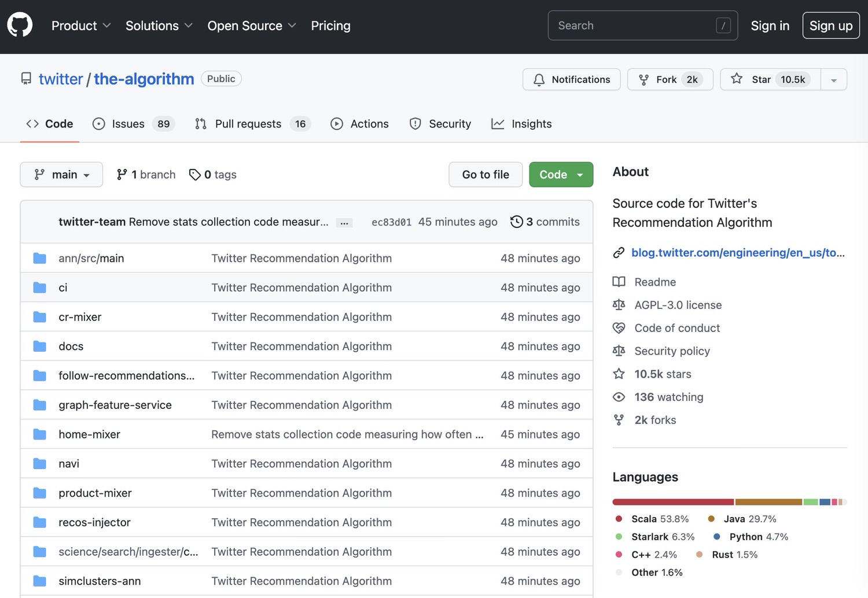868x598 pixels.
Task: Click the bell icon in Notifications
Action: pos(539,80)
